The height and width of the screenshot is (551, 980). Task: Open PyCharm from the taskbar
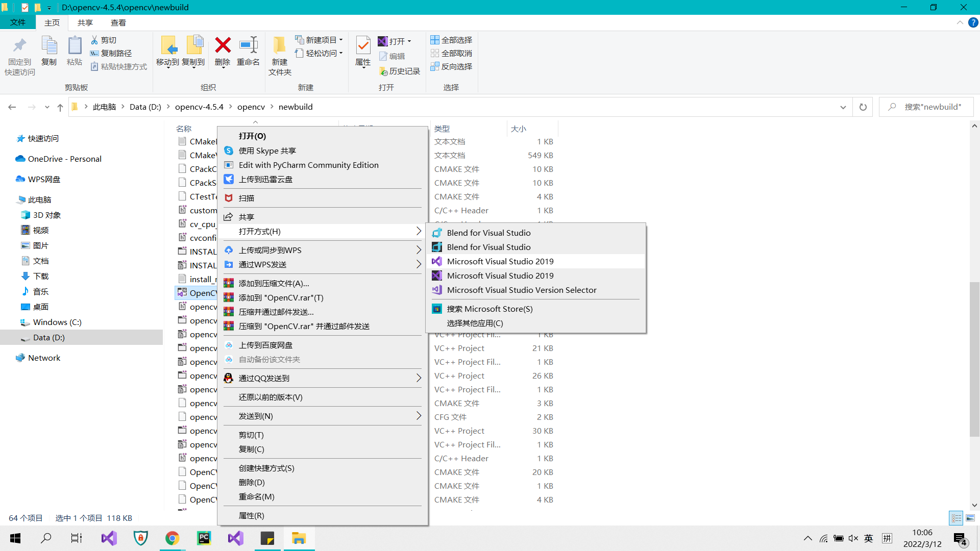(204, 538)
